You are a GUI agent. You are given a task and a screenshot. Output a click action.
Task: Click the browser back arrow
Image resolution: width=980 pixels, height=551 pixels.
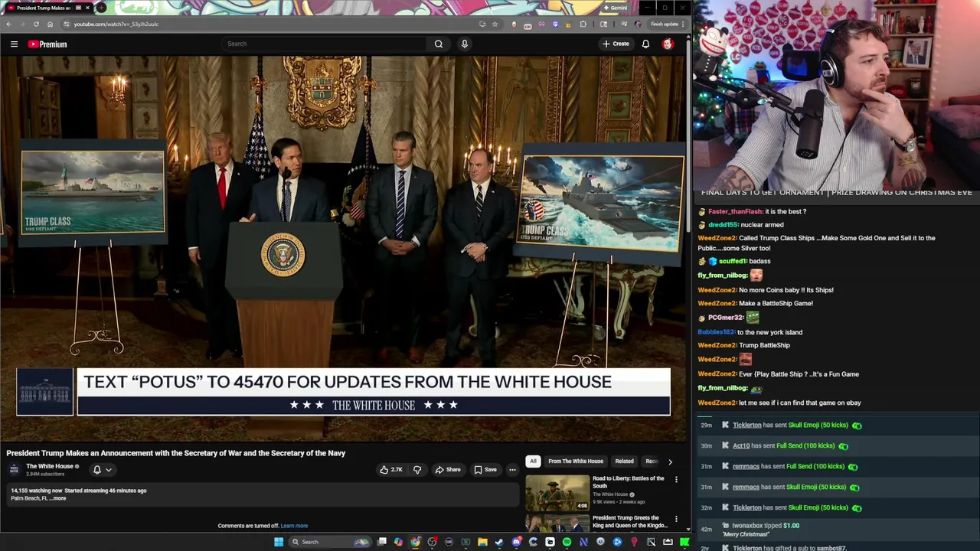8,24
